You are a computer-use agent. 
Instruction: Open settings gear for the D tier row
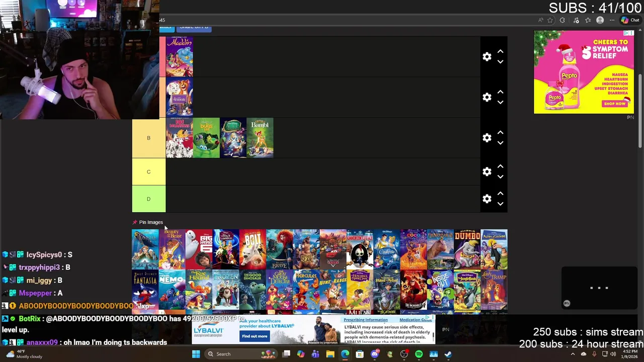pyautogui.click(x=487, y=199)
